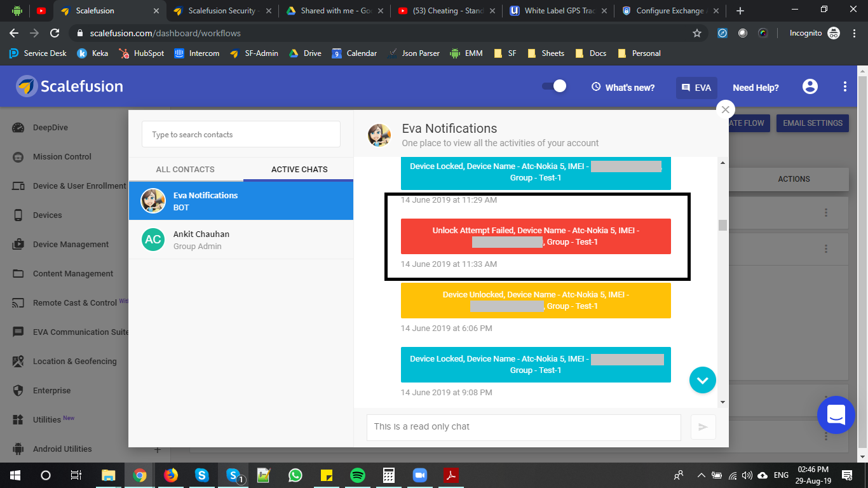Screen dimensions: 868x488
Task: Click the search contacts field
Action: pyautogui.click(x=241, y=135)
